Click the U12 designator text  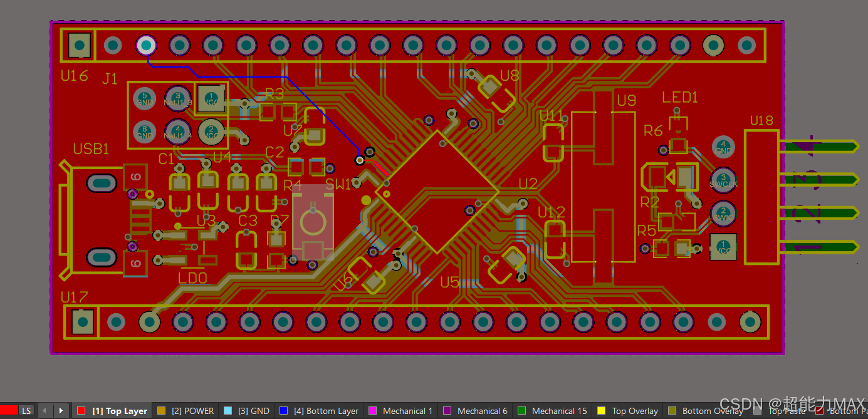pos(552,213)
